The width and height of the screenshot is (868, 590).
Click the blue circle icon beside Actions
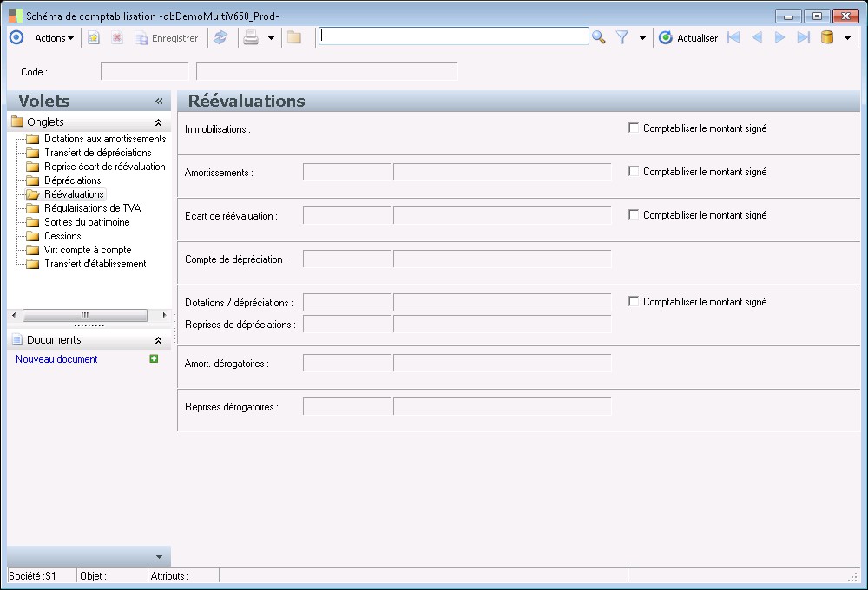tap(16, 37)
